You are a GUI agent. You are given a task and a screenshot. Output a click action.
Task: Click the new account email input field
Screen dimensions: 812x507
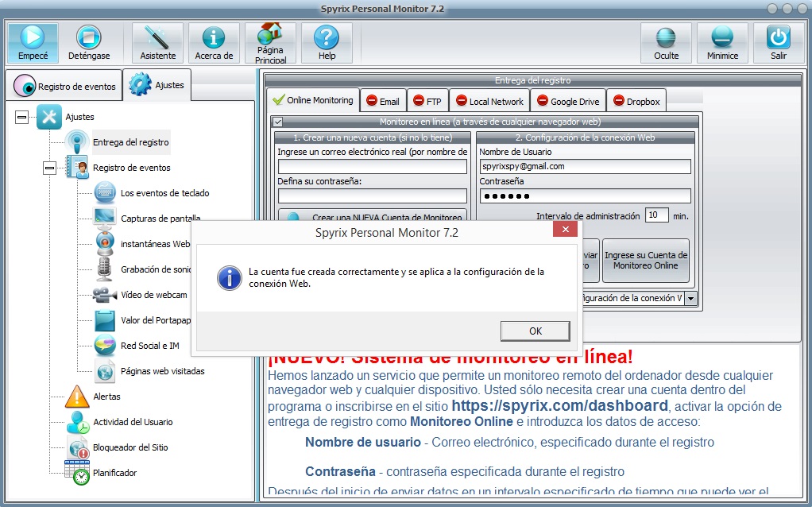coord(373,166)
